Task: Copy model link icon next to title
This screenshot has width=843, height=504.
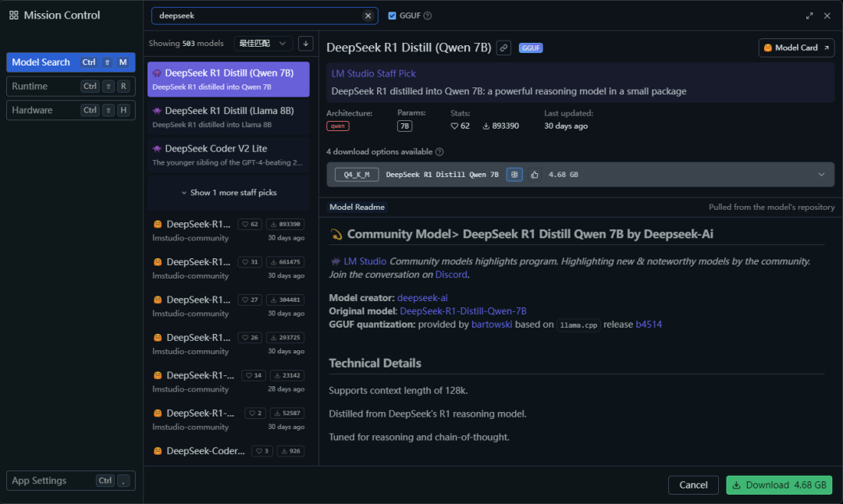Action: coord(504,48)
